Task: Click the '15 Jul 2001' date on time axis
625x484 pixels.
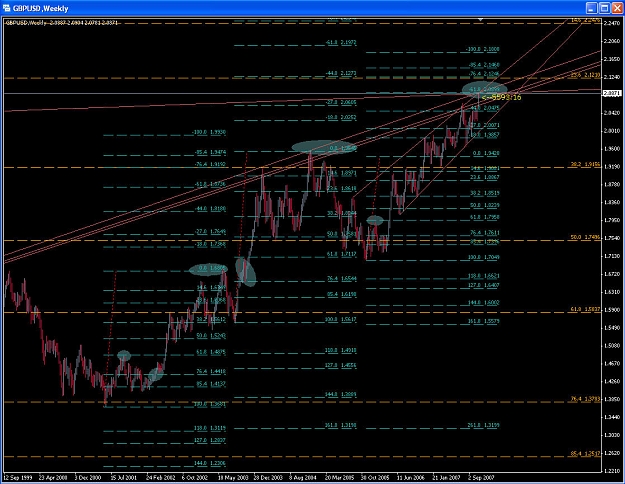Action: (124, 477)
